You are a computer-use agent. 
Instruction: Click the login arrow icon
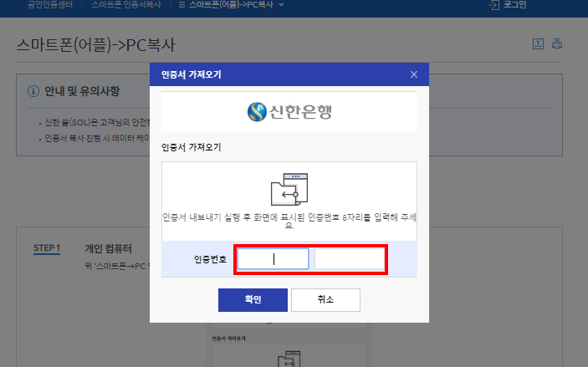(x=494, y=5)
